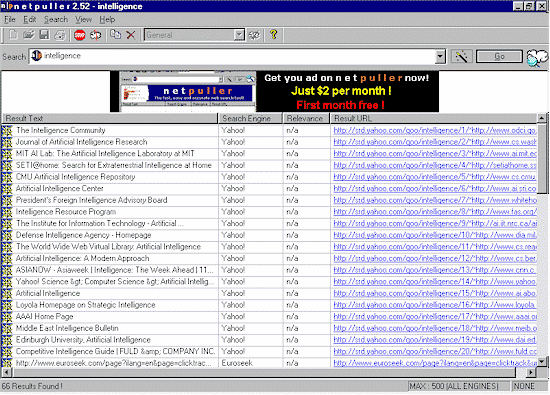Viewport: 550px width, 395px height.
Task: Click the row icon beside Intelligence Resource Program
Action: [x=7, y=212]
